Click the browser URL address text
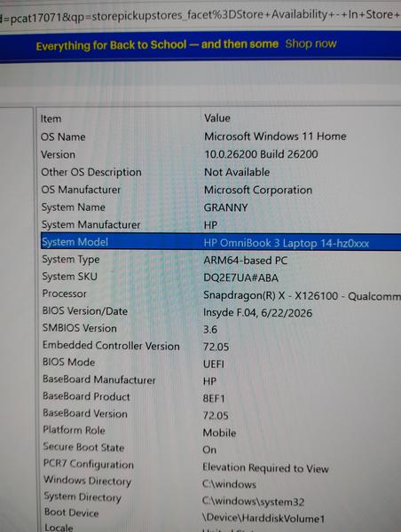 pos(200,15)
